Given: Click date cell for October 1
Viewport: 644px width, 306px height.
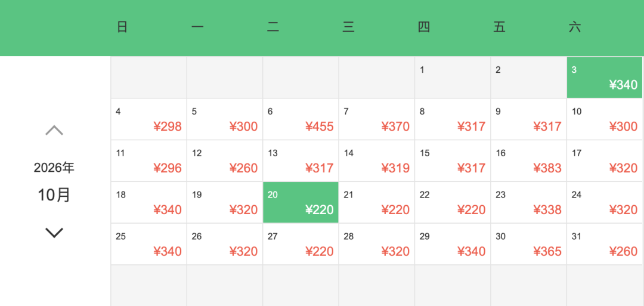Looking at the screenshot, I should point(453,78).
